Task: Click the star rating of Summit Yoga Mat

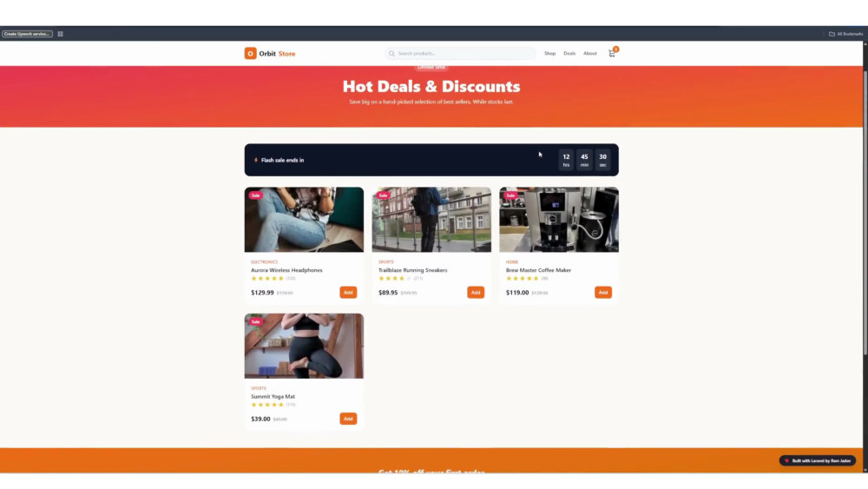Action: click(267, 405)
